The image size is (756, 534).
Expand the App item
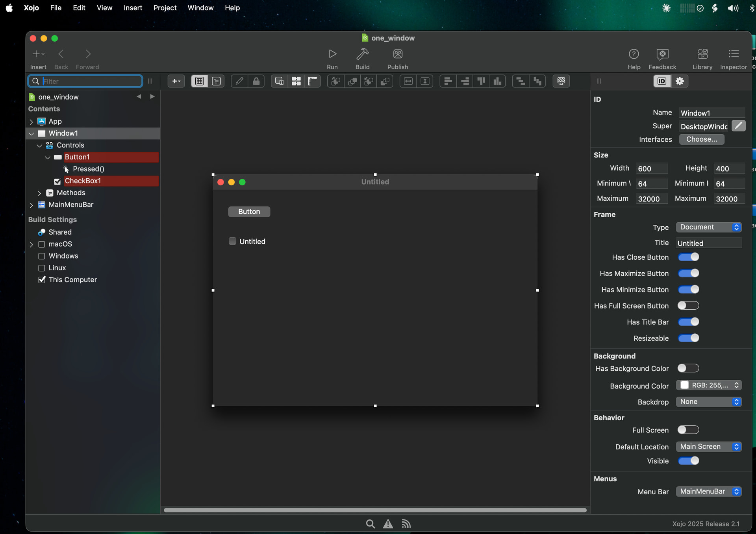click(x=31, y=122)
